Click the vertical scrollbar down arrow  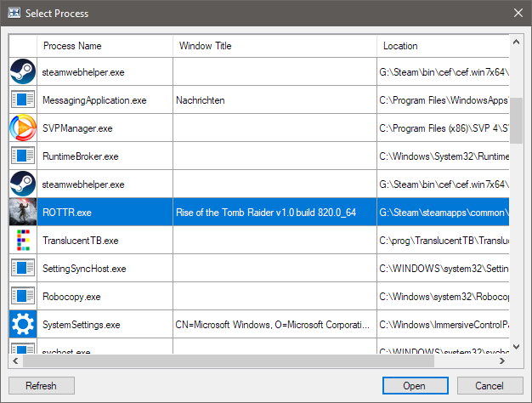(517, 347)
